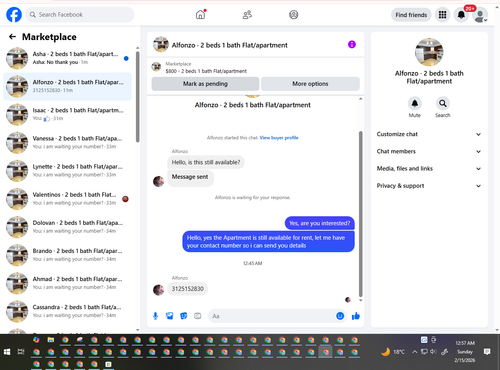Open Task View on the taskbar
The width and height of the screenshot is (500, 370).
click(x=21, y=352)
